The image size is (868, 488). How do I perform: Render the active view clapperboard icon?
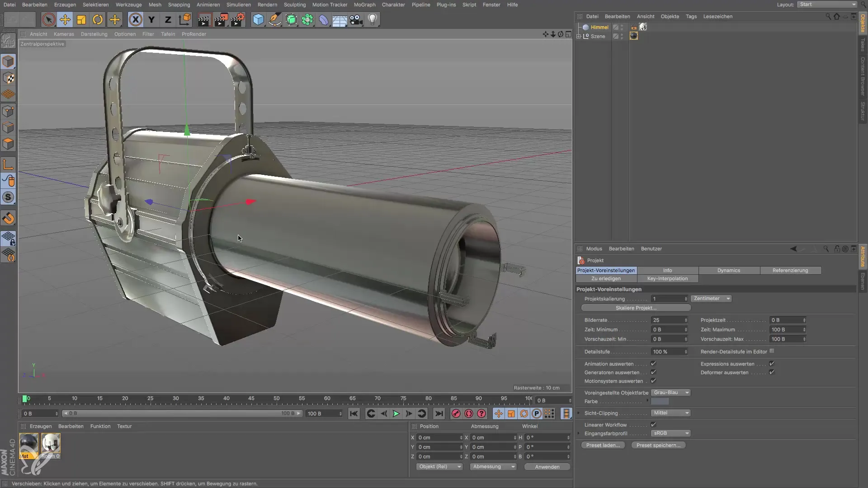pyautogui.click(x=204, y=19)
